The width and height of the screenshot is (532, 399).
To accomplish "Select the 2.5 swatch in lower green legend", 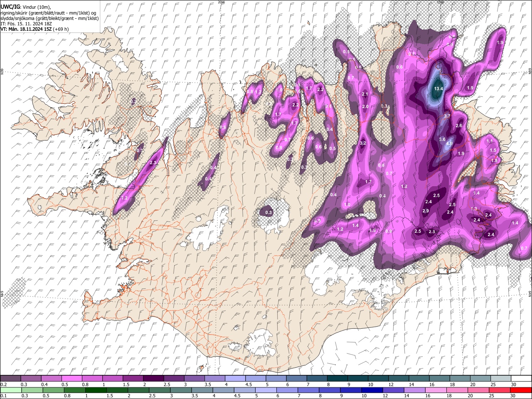I will click(159, 390).
